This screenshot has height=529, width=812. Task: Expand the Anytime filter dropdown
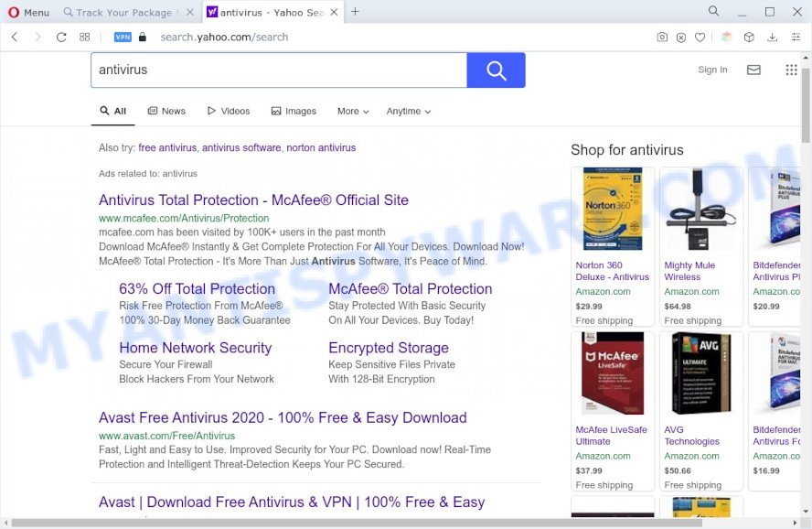coord(409,111)
